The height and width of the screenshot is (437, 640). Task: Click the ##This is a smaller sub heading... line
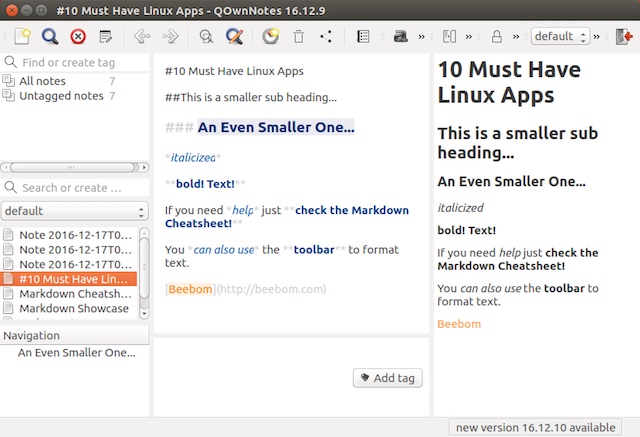tap(251, 98)
